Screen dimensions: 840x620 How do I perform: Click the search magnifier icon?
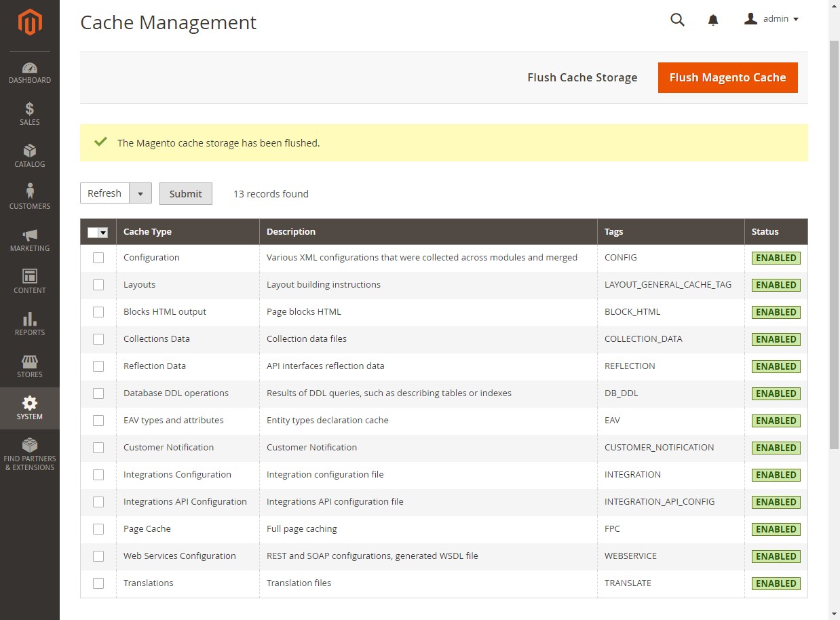677,20
